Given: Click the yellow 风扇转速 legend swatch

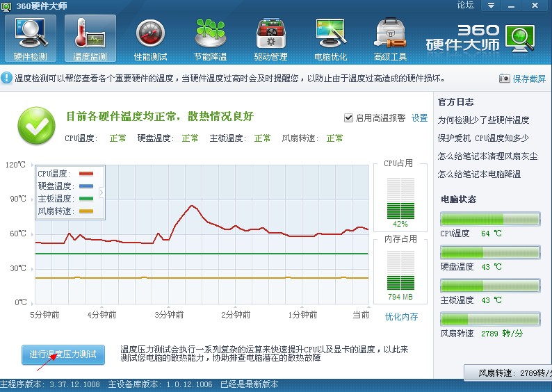Looking at the screenshot, I should (x=86, y=211).
